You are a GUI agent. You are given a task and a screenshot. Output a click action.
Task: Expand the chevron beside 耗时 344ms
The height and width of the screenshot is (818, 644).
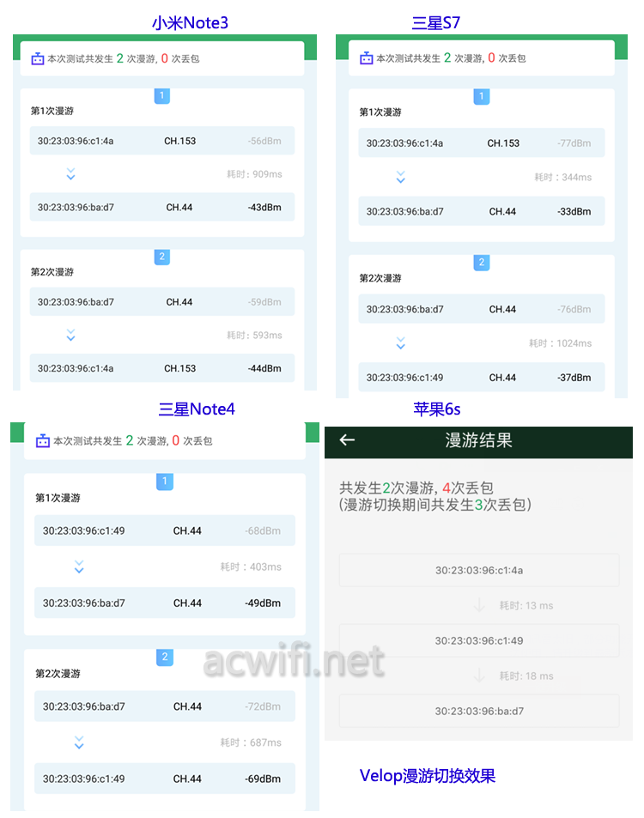click(x=400, y=177)
